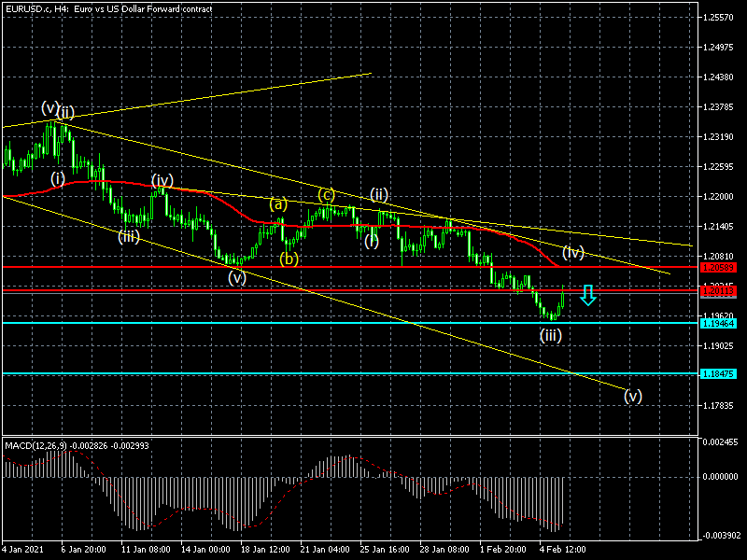Viewport: 747px width, 560px height.
Task: Click the 0.002455 MACD scale value
Action: tap(721, 442)
